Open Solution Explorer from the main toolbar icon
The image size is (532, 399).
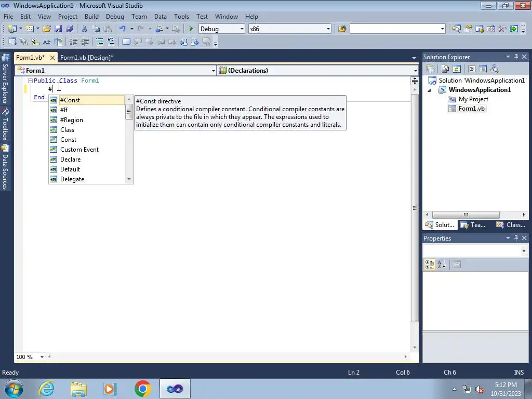click(456, 29)
